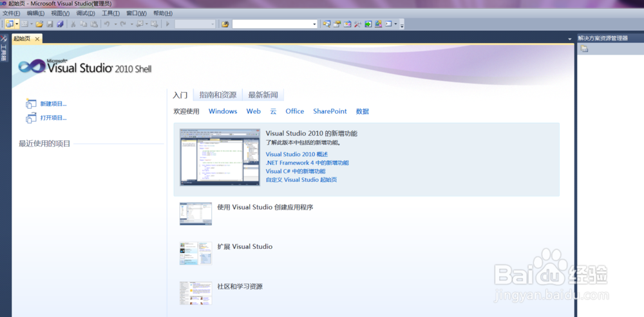Switch to the 指南和资源 tab
644x317 pixels.
(x=218, y=95)
